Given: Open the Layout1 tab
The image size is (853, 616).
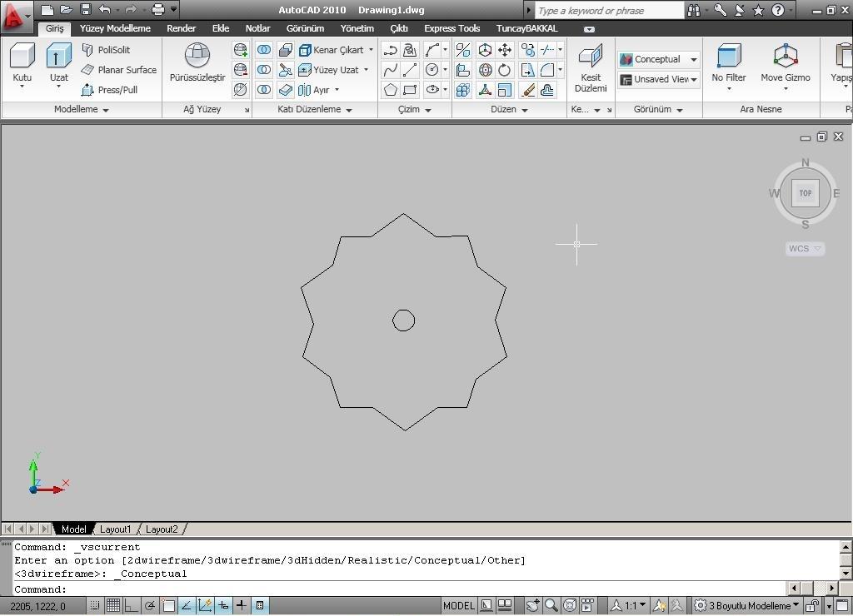Looking at the screenshot, I should point(116,529).
